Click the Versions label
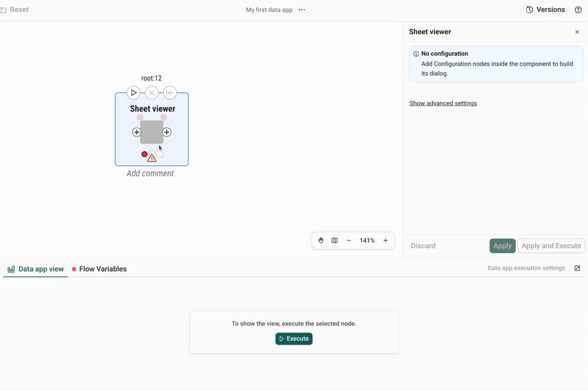Image resolution: width=588 pixels, height=391 pixels. pyautogui.click(x=550, y=10)
